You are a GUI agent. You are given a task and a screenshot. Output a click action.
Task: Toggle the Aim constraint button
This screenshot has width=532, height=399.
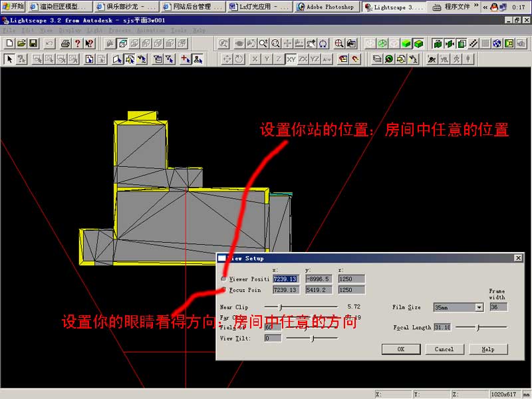tap(327, 59)
